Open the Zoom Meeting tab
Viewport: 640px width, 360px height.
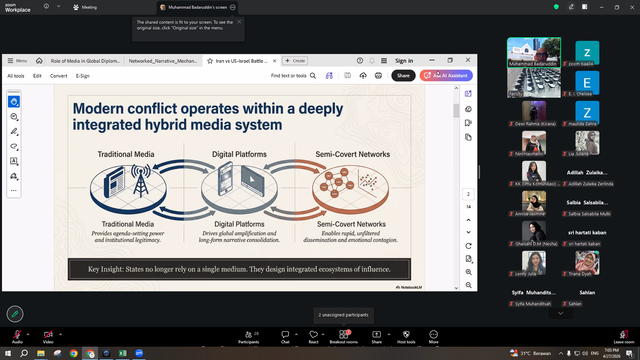coord(85,7)
